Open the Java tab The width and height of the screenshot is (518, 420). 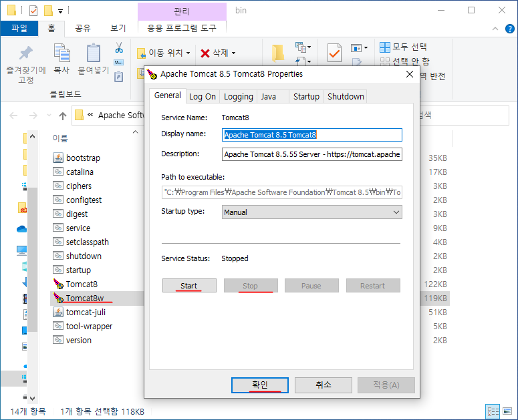click(x=273, y=97)
